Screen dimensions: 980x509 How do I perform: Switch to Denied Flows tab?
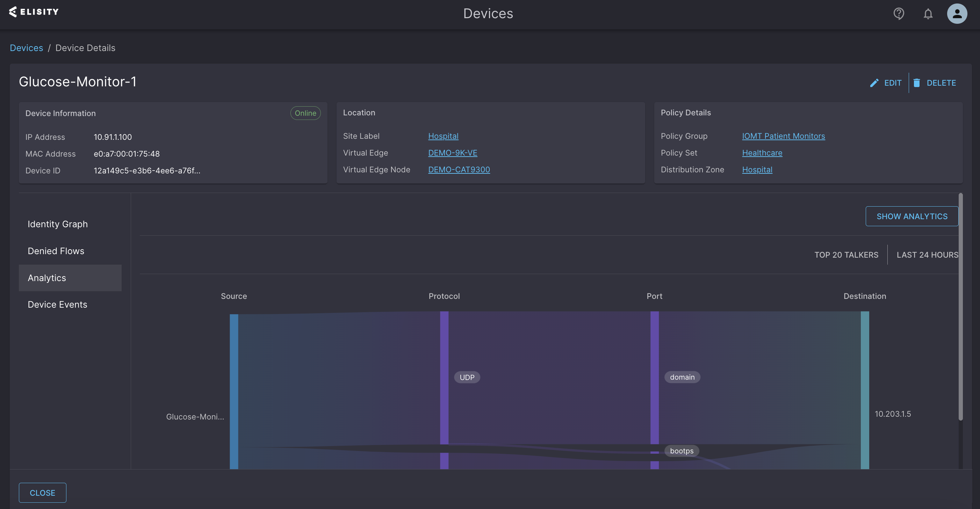click(56, 251)
